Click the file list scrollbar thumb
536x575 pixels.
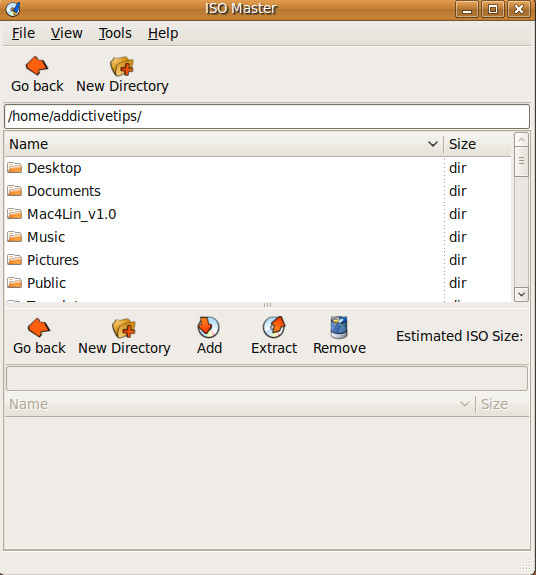point(521,161)
